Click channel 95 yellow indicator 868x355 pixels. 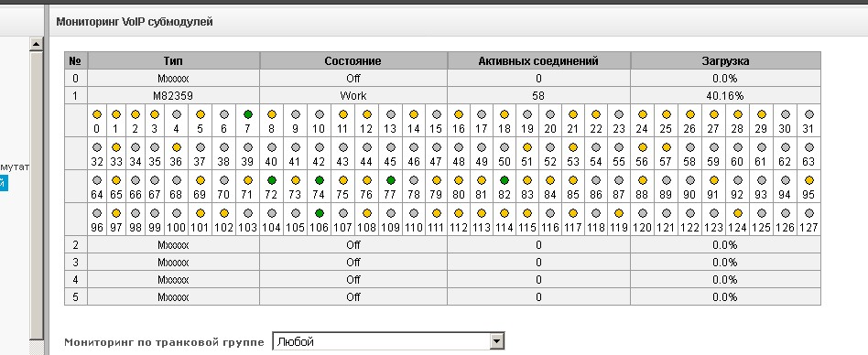click(809, 180)
